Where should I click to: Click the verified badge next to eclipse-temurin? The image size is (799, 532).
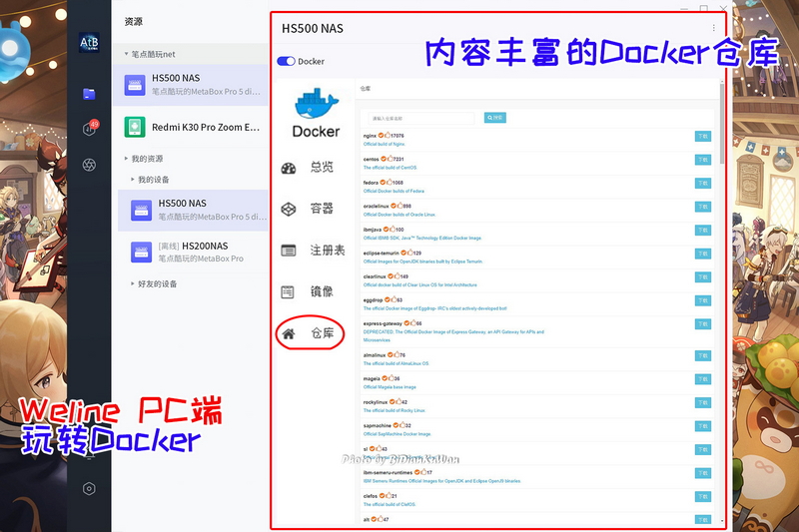[x=403, y=253]
